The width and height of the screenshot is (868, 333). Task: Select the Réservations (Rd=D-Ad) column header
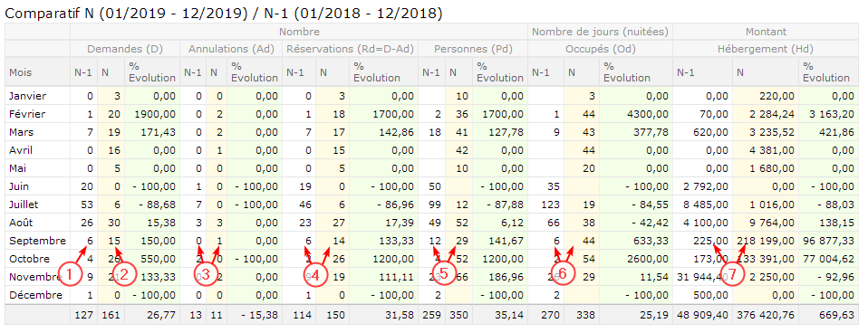pos(351,49)
